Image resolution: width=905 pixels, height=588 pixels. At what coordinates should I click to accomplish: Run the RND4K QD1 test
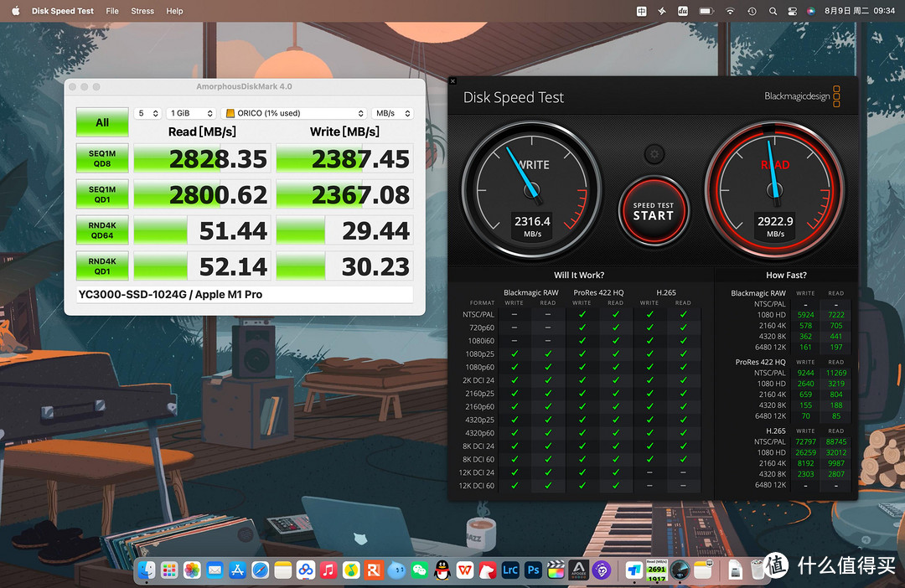[x=102, y=266]
